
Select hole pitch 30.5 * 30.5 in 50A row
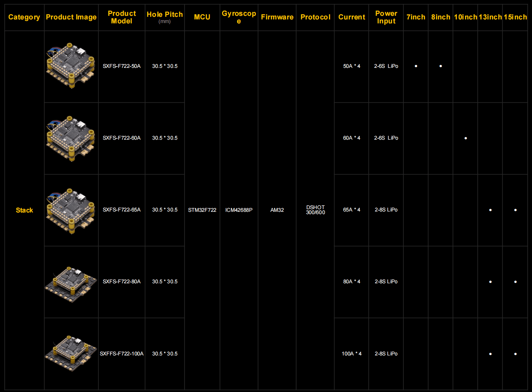click(x=165, y=66)
